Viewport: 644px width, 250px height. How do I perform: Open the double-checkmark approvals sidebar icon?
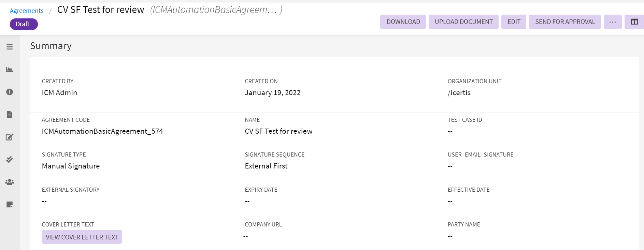click(10, 159)
